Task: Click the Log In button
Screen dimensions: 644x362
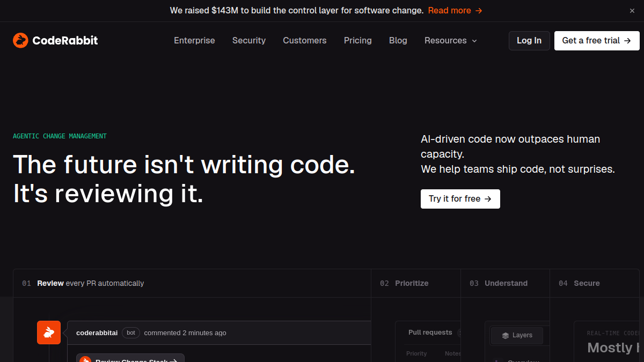Action: (529, 41)
